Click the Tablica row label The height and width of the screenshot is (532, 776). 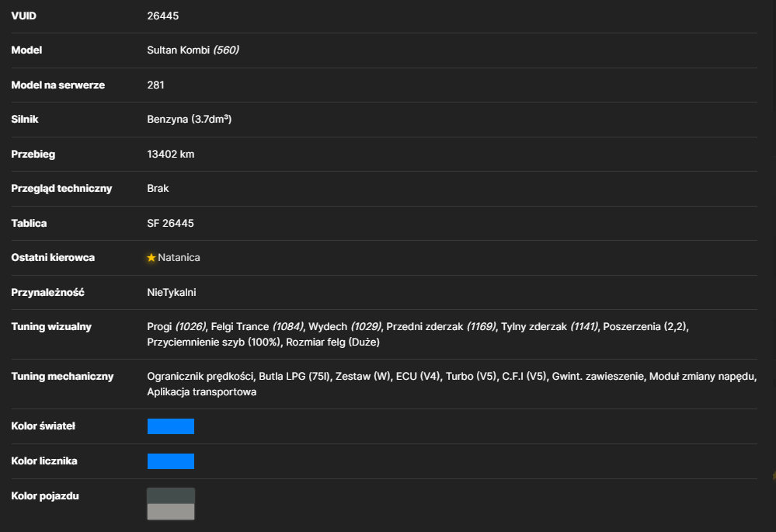pyautogui.click(x=29, y=223)
